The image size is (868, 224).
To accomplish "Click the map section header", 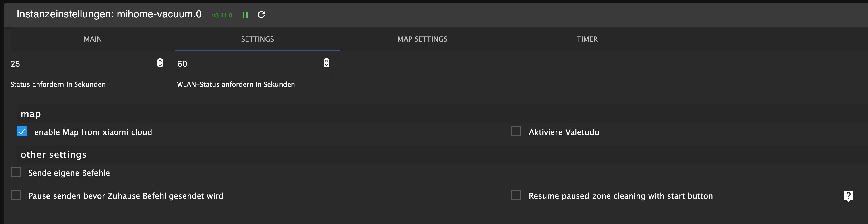I will pyautogui.click(x=31, y=114).
